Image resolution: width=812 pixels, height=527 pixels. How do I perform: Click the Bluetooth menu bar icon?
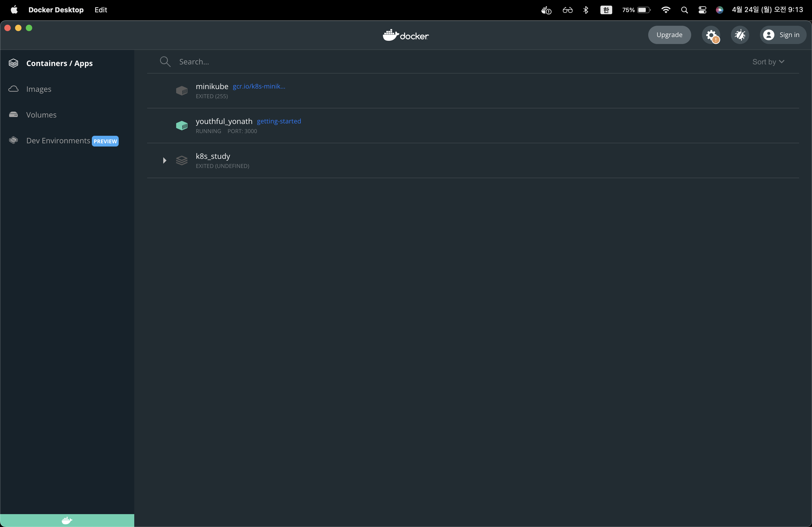(x=586, y=10)
